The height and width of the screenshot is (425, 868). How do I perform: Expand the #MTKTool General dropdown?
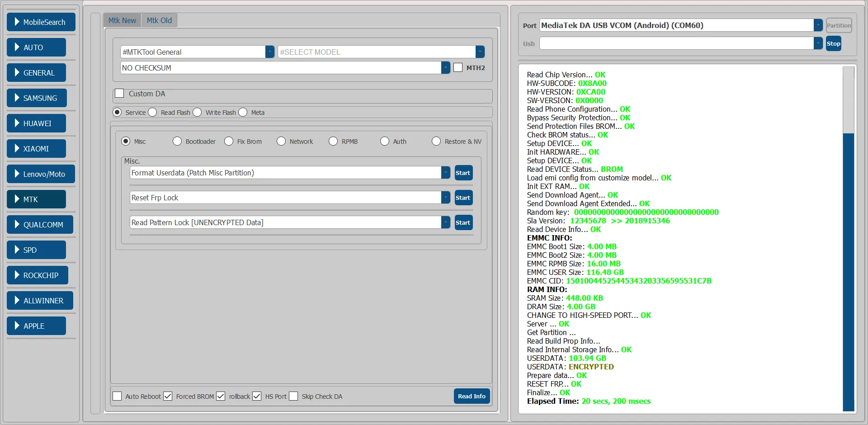(x=269, y=52)
